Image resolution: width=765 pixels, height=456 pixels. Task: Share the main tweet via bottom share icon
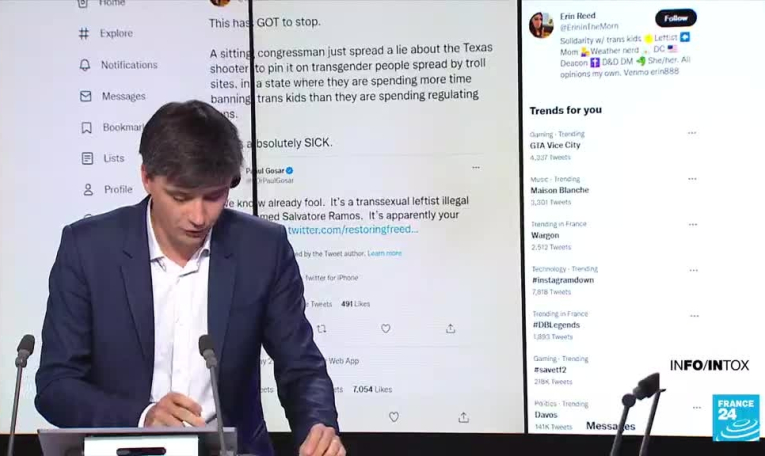[463, 417]
